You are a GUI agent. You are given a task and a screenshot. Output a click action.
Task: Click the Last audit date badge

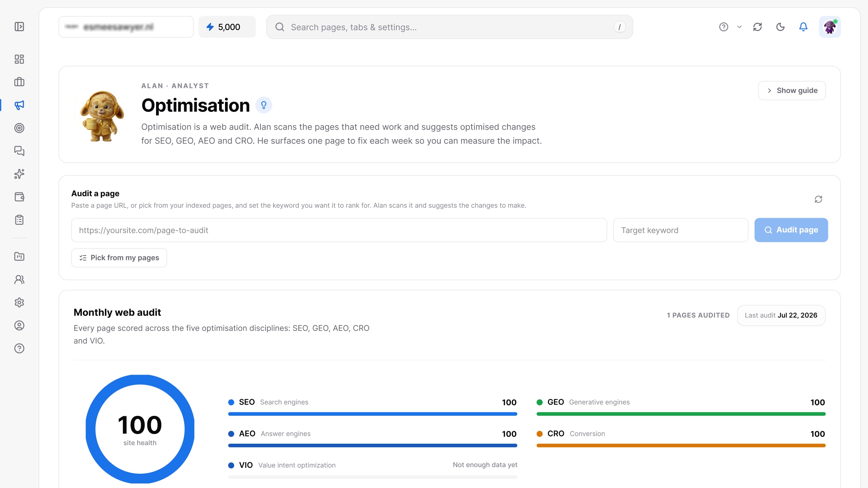781,315
